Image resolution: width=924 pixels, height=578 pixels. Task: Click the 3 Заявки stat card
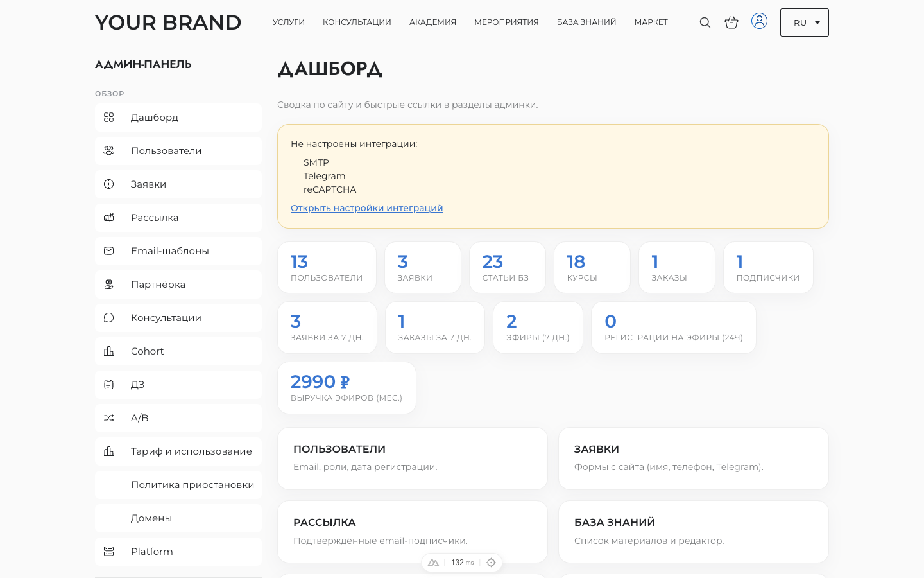point(423,268)
